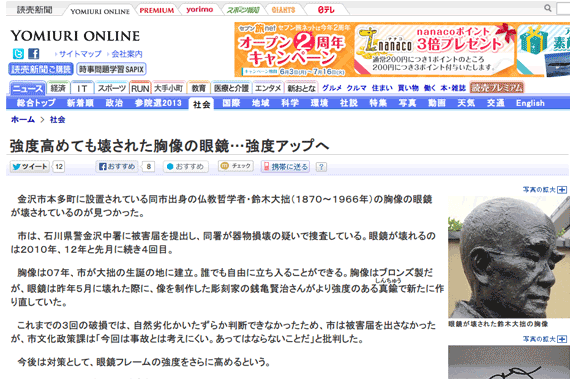Click the mixi チェック button

click(x=236, y=166)
